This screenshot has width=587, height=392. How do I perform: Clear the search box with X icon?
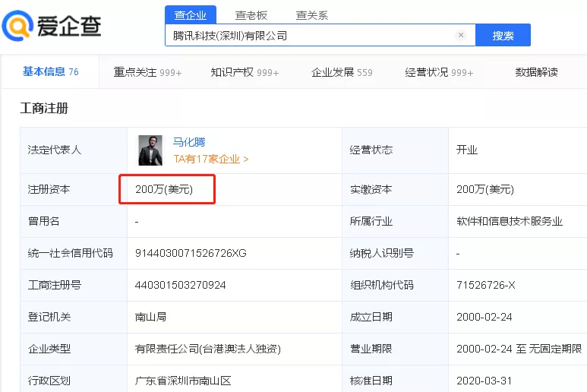(x=461, y=35)
